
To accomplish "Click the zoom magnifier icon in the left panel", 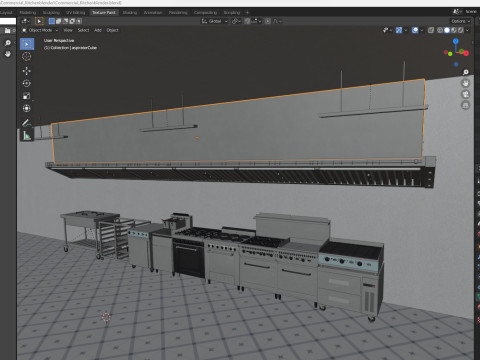I will click(x=8, y=43).
